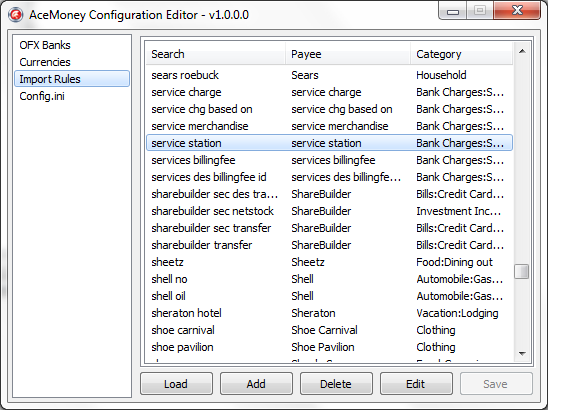The image size is (563, 410).
Task: Click the Delete button
Action: coord(336,384)
